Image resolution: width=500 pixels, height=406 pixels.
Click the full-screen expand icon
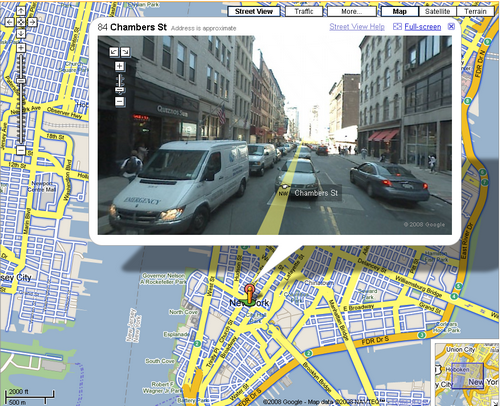tap(397, 27)
